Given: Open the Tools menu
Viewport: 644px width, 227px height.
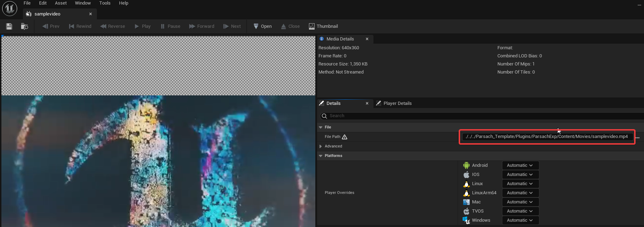Looking at the screenshot, I should (105, 3).
